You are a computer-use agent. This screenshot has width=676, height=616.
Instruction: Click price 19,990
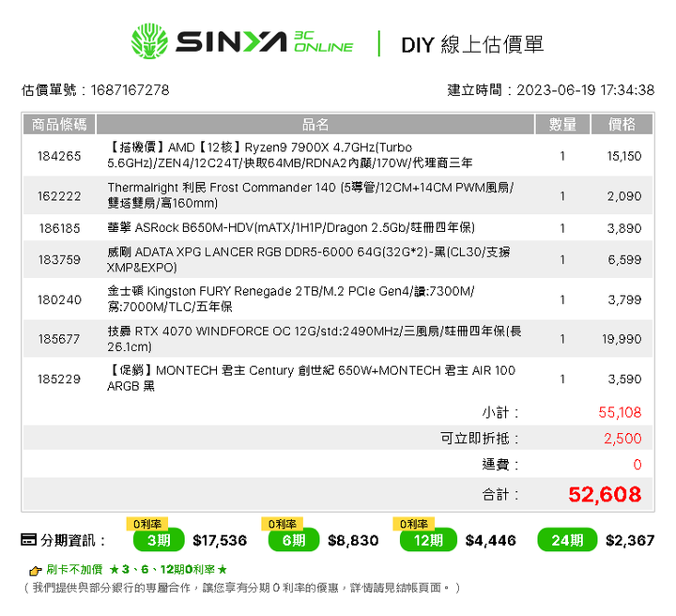tap(622, 339)
